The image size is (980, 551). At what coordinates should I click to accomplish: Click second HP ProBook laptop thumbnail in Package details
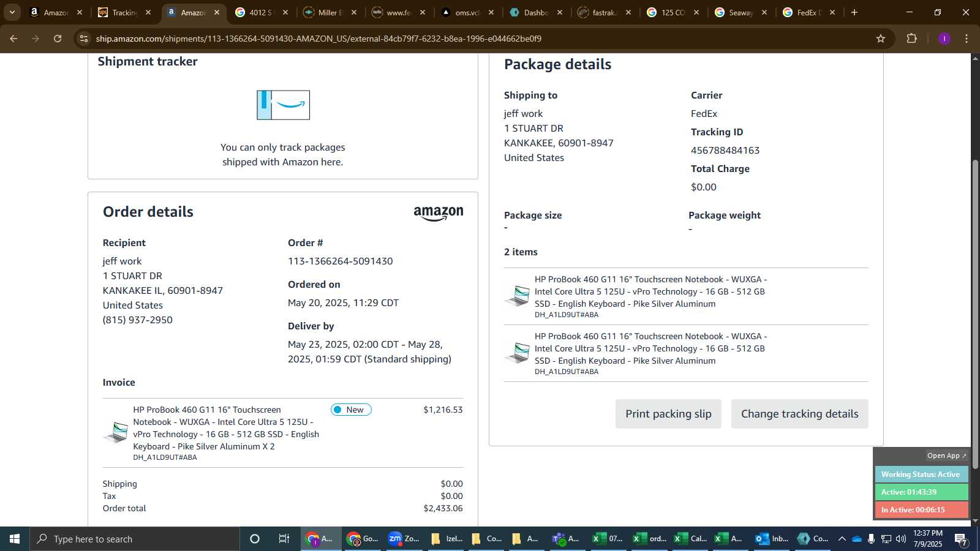pos(518,353)
